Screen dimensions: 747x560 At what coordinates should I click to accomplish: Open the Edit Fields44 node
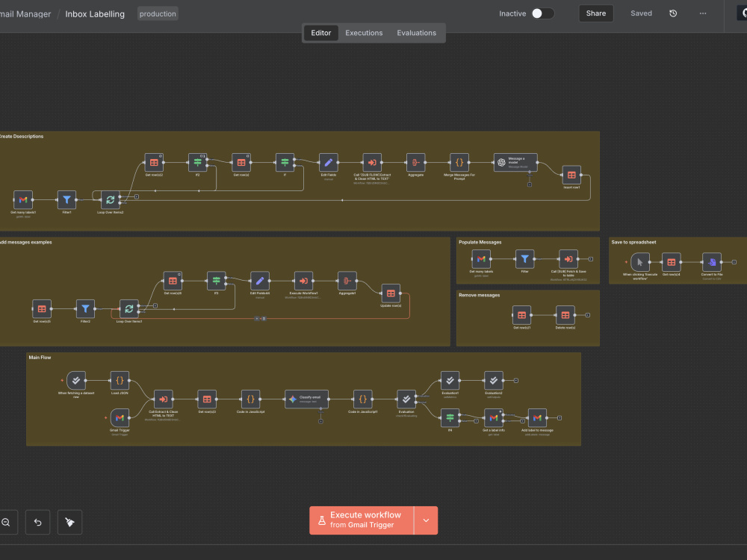pyautogui.click(x=260, y=281)
